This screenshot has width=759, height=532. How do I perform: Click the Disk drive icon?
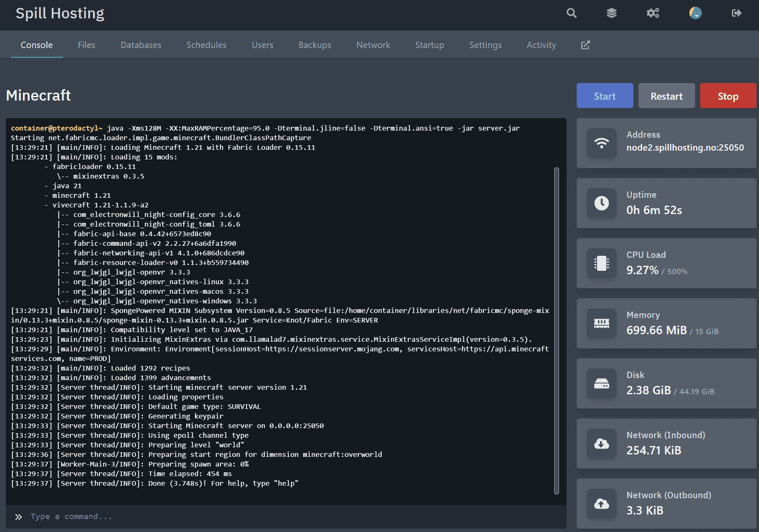click(601, 383)
